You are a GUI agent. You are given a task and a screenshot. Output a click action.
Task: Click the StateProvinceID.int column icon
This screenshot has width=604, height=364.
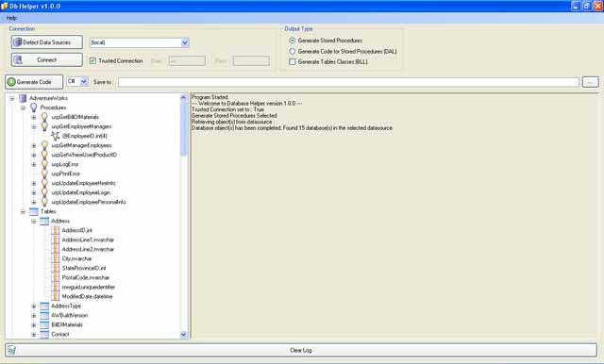point(56,268)
